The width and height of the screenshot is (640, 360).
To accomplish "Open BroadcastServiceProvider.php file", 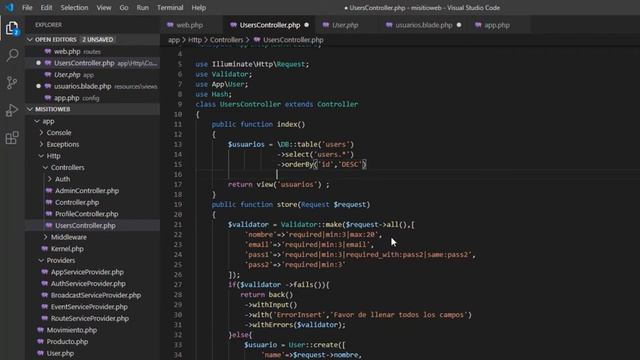I will coord(96,295).
